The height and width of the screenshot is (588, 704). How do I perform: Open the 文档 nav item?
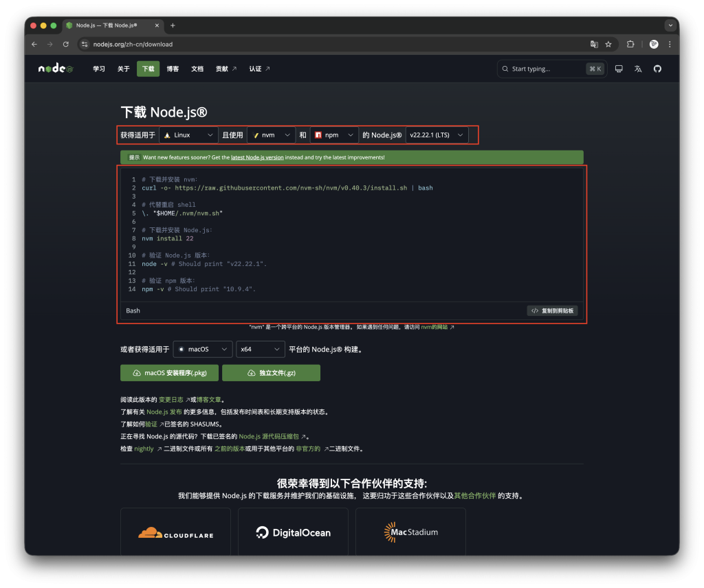click(197, 69)
